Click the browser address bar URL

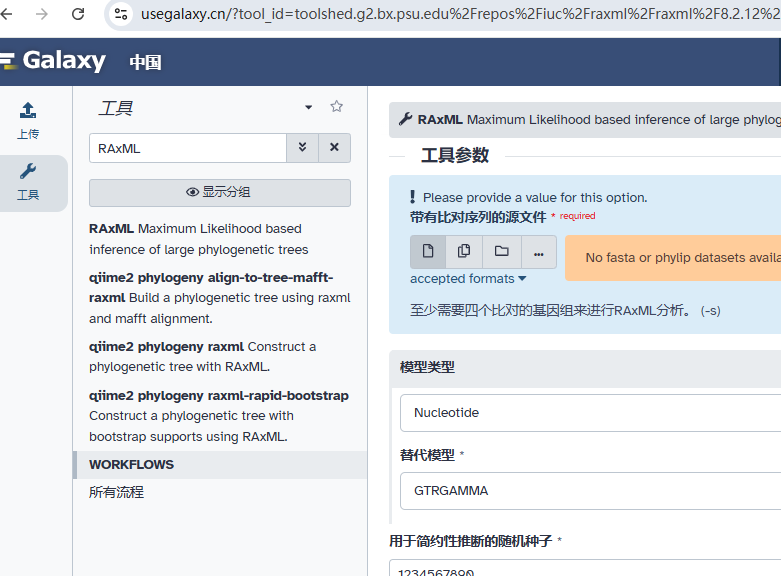[x=460, y=14]
